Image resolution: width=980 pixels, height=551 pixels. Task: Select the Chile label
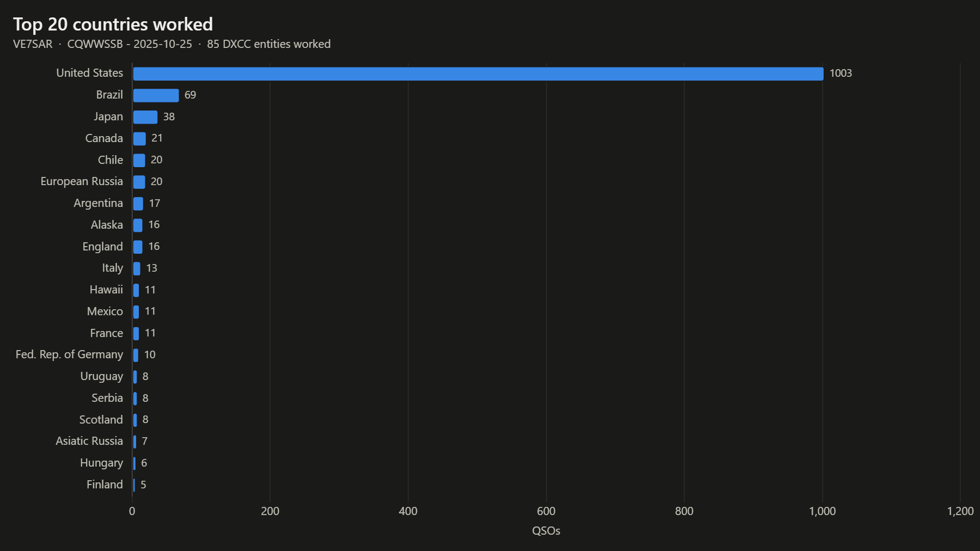click(x=111, y=160)
